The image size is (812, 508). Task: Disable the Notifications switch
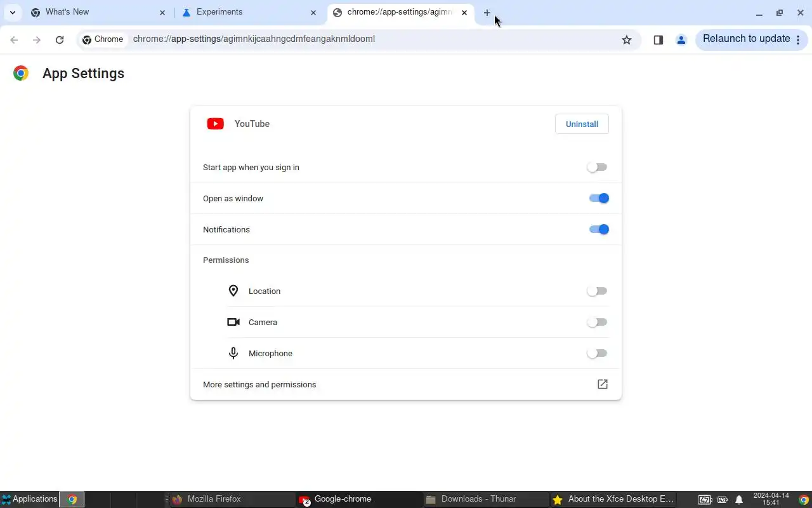pos(599,229)
